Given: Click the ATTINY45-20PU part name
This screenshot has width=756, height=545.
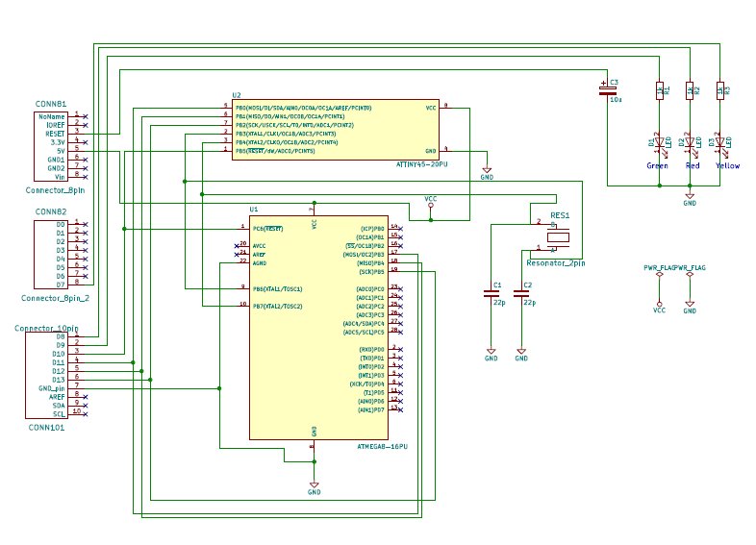Looking at the screenshot, I should [x=422, y=164].
